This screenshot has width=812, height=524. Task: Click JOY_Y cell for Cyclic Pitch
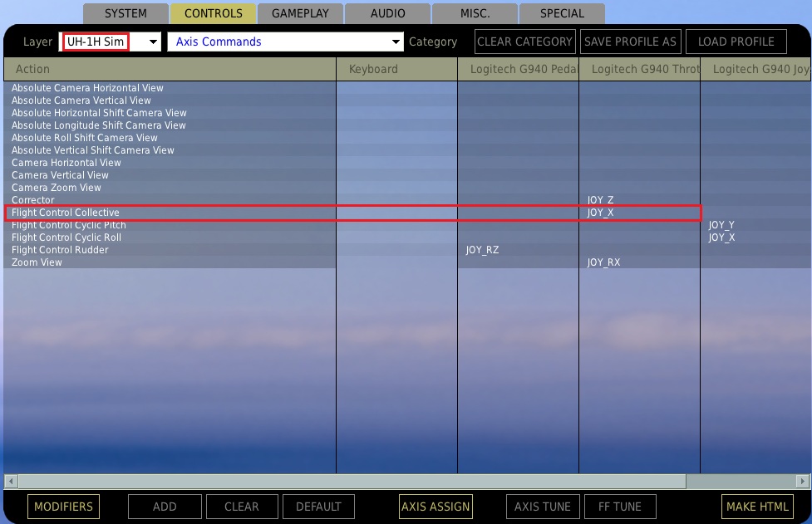click(756, 225)
